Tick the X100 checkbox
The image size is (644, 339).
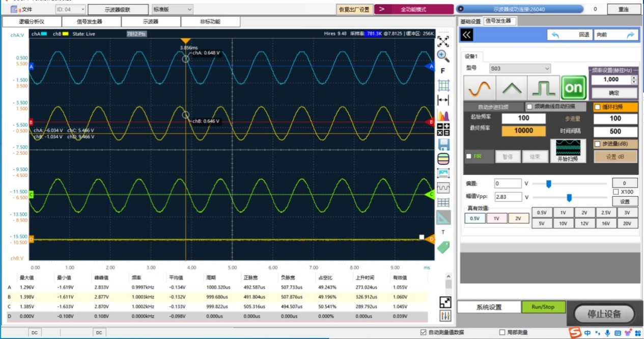coord(616,192)
